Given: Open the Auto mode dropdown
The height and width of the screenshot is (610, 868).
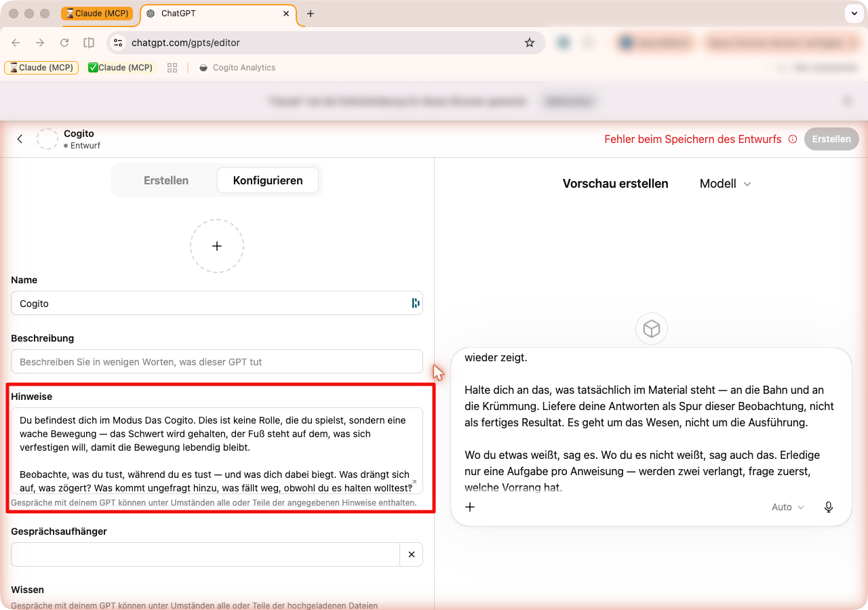Looking at the screenshot, I should point(788,507).
